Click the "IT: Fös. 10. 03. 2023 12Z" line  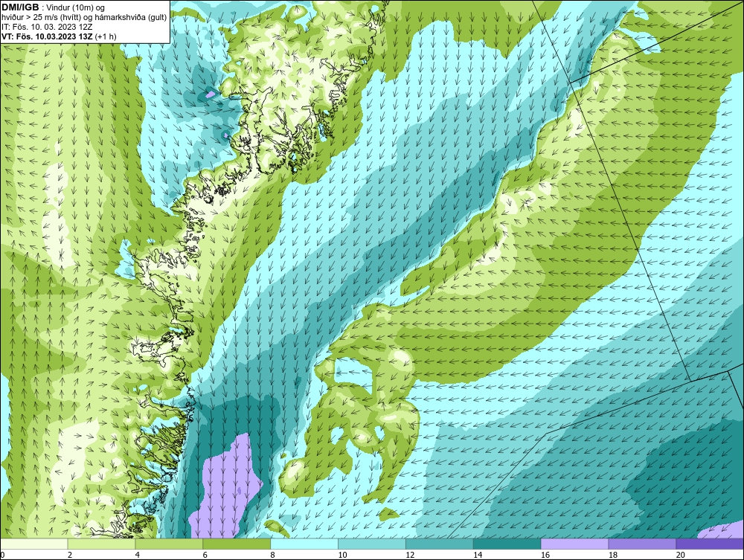(46, 27)
